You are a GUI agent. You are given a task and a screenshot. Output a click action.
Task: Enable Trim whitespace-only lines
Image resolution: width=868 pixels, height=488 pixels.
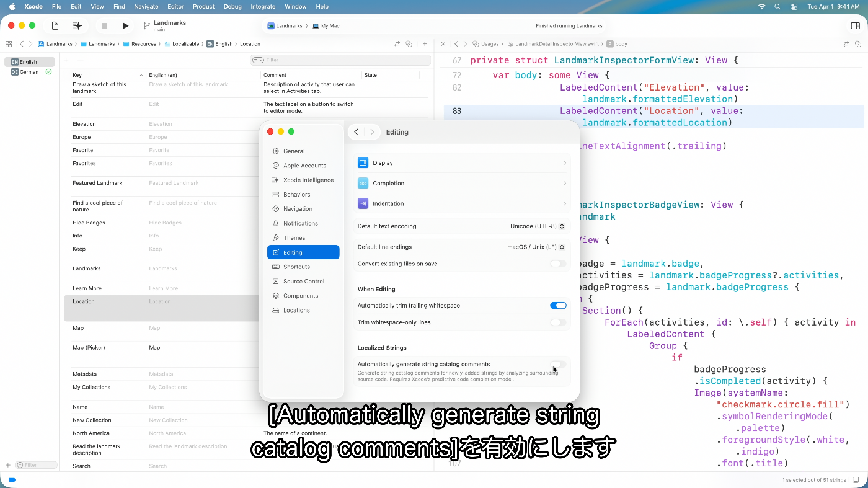(x=558, y=322)
